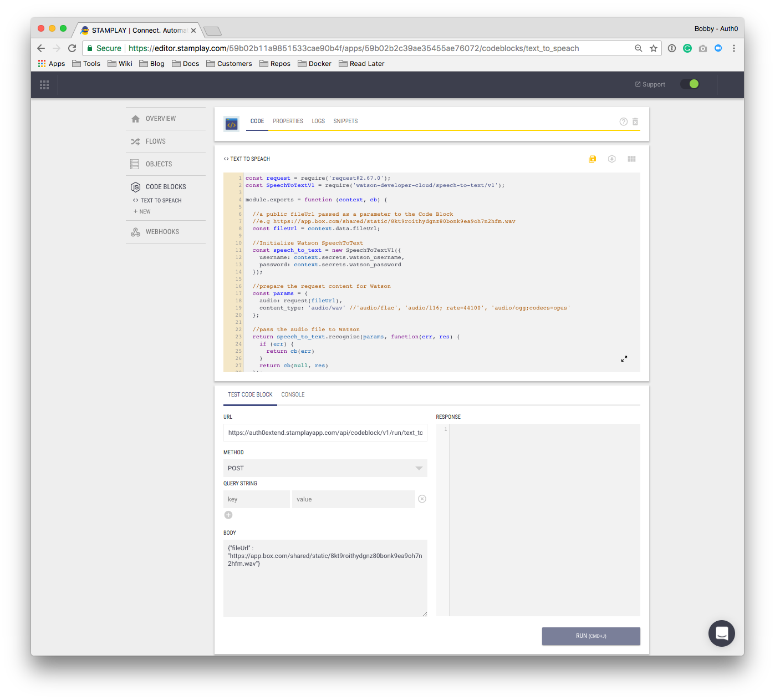
Task: Select the Text To Speach code block item
Action: [x=157, y=201]
